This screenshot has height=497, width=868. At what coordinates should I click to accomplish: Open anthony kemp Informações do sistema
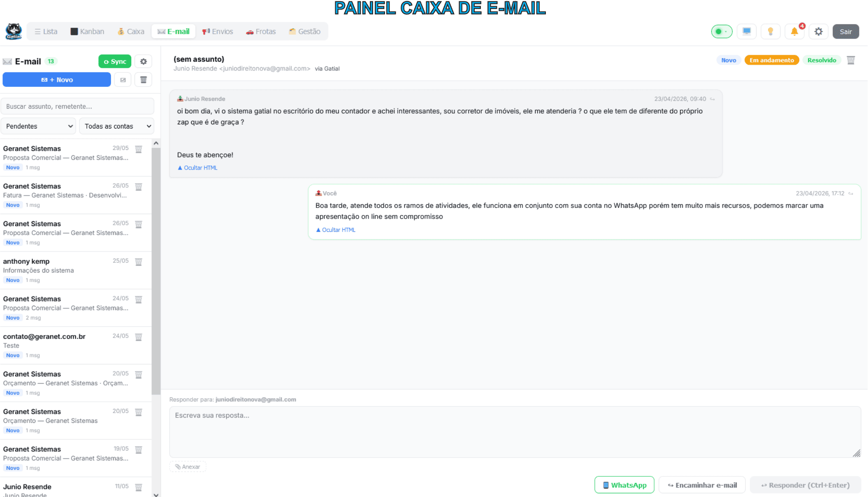pyautogui.click(x=76, y=271)
